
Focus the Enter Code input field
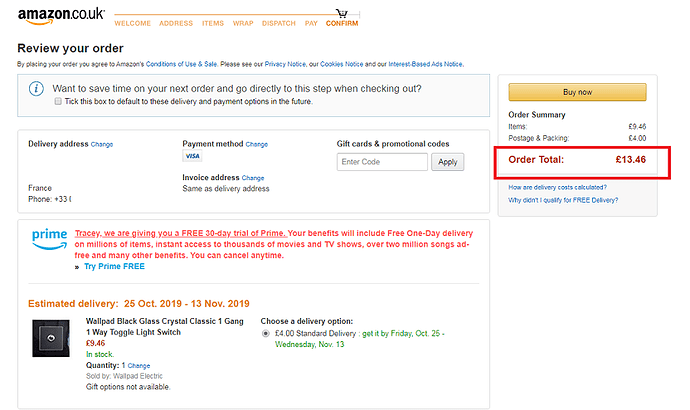click(x=382, y=162)
